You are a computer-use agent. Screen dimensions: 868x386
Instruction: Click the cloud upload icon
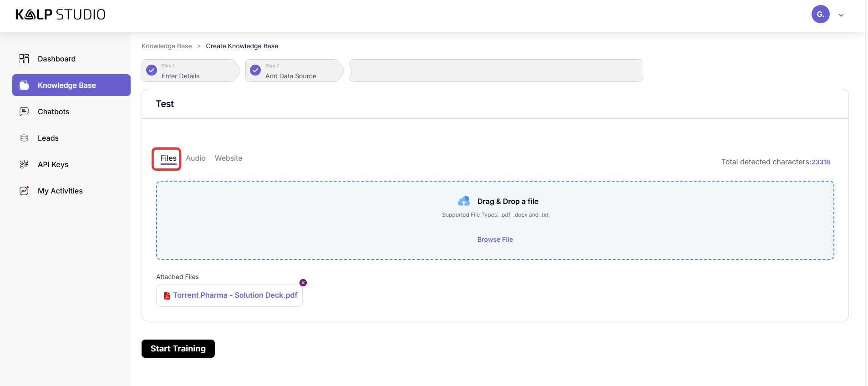click(464, 201)
